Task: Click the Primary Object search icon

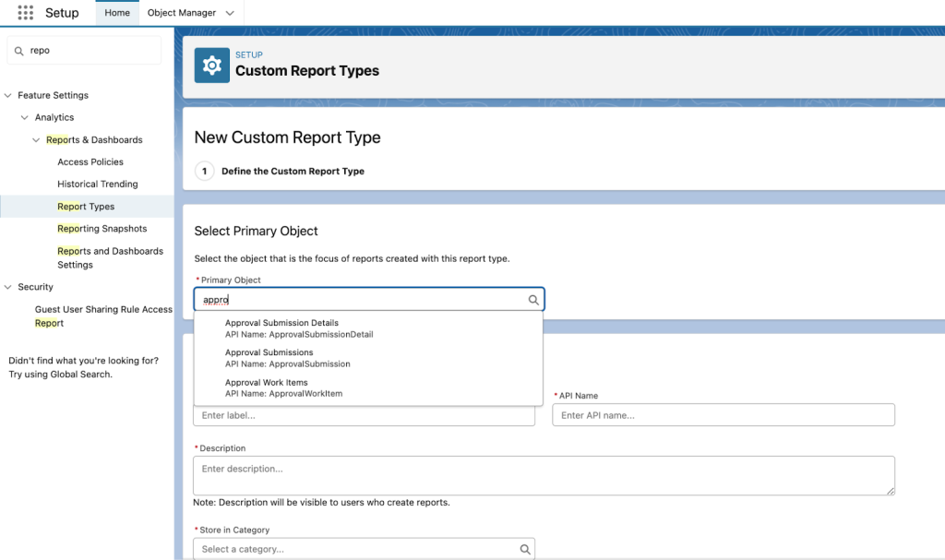Action: coord(533,300)
